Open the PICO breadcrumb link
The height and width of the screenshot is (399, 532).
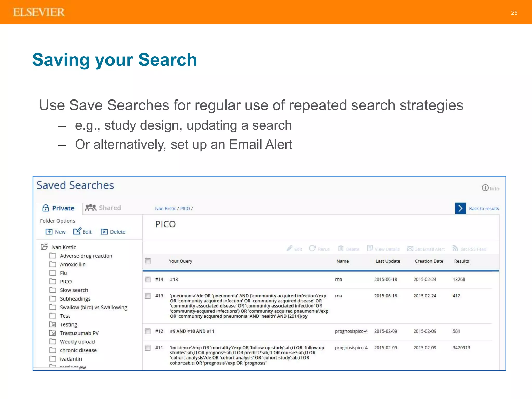[x=185, y=208]
